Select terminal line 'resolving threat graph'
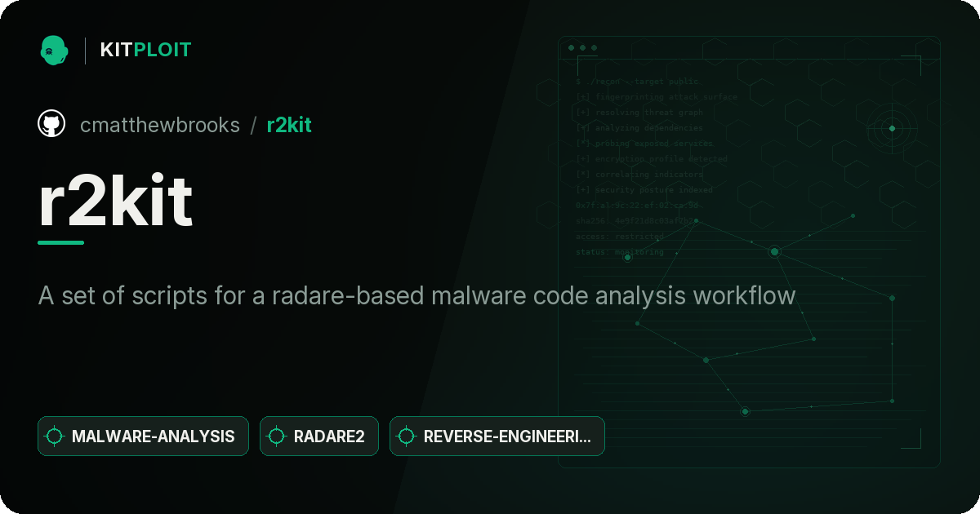The width and height of the screenshot is (980, 514). click(x=639, y=113)
